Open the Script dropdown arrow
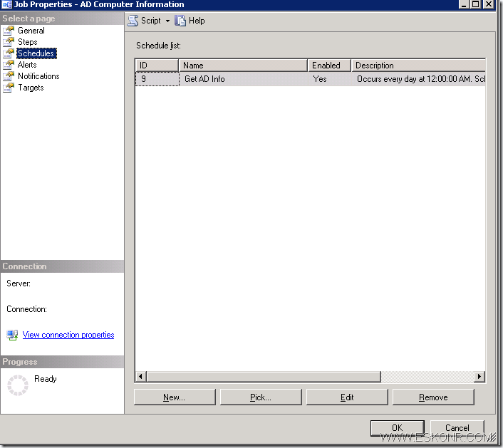Viewport: 503px width, 448px height. [167, 21]
